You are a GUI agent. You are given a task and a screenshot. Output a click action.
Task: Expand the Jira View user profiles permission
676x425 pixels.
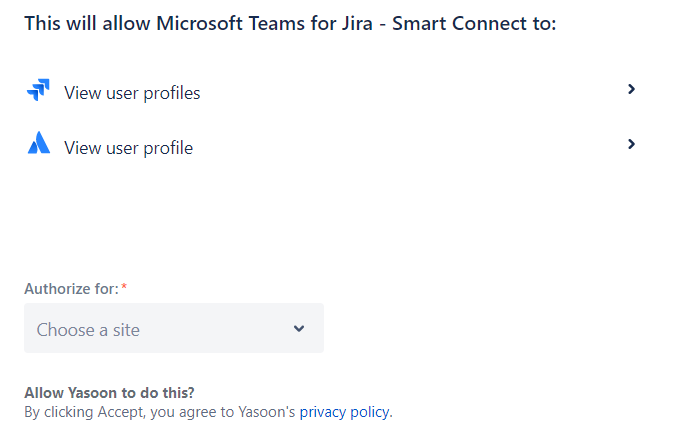330,92
